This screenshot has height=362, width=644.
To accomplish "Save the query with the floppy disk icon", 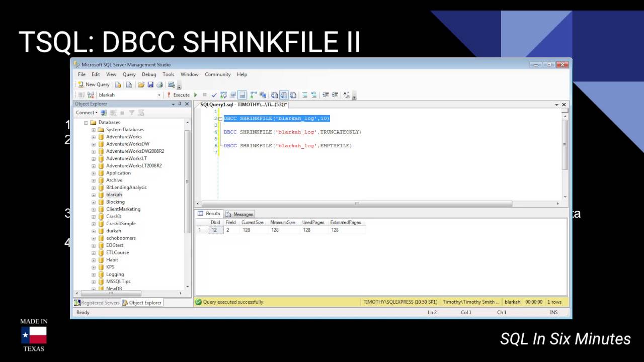I will point(150,84).
